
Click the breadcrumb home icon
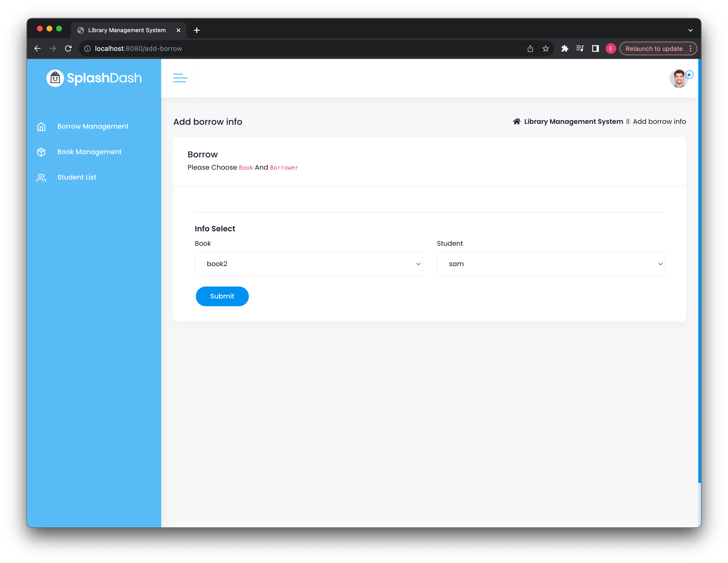[516, 121]
